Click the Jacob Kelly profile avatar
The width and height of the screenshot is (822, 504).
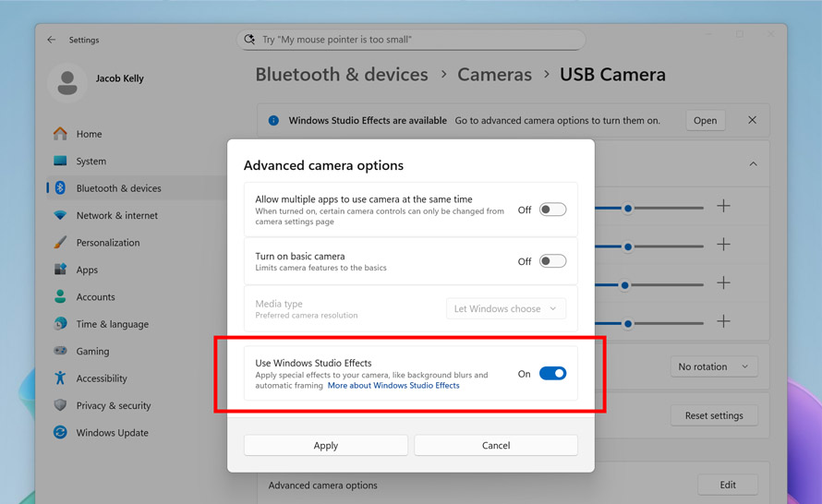[67, 83]
